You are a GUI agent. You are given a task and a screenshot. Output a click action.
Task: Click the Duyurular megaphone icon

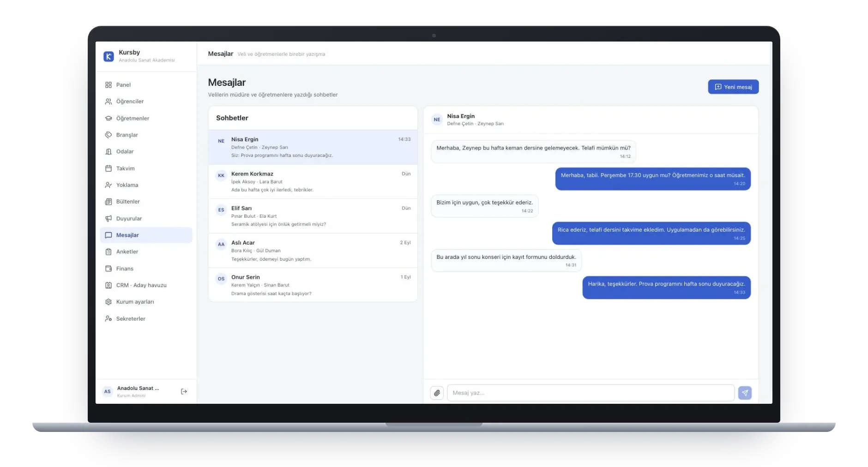tap(108, 219)
